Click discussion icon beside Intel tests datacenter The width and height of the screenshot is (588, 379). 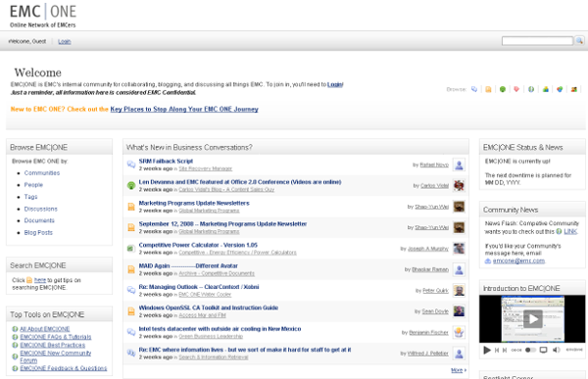tap(131, 332)
